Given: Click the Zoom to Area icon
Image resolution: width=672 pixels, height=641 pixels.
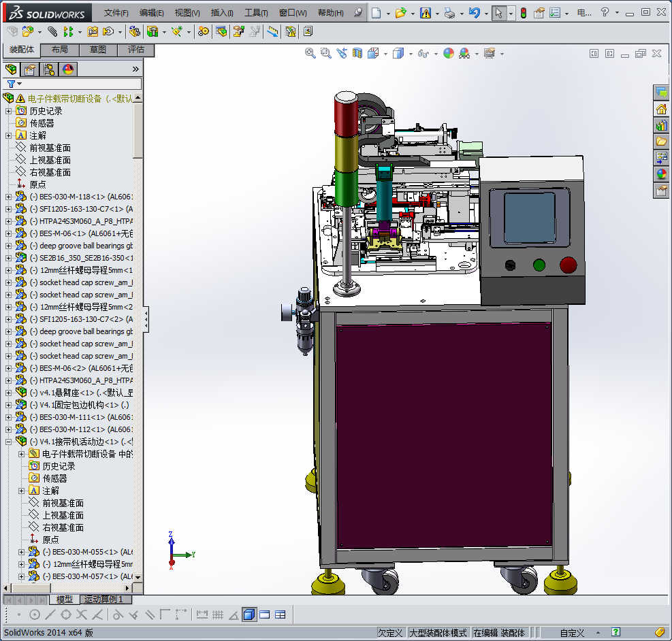Looking at the screenshot, I should coord(325,53).
